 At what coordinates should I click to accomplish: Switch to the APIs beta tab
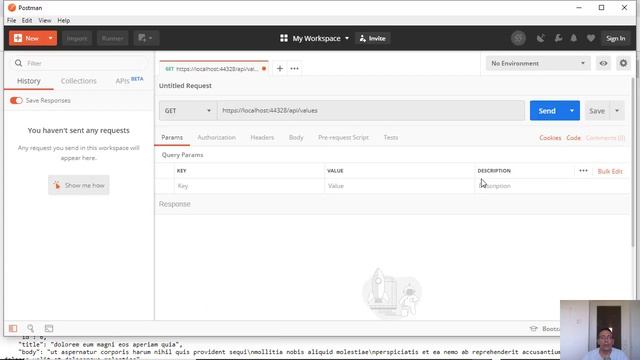(x=129, y=80)
